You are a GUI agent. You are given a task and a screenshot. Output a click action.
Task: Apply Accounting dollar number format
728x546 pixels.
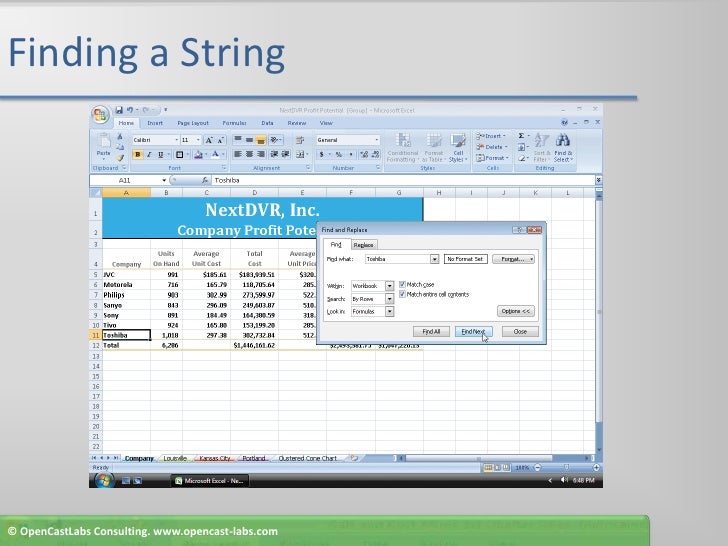point(321,154)
